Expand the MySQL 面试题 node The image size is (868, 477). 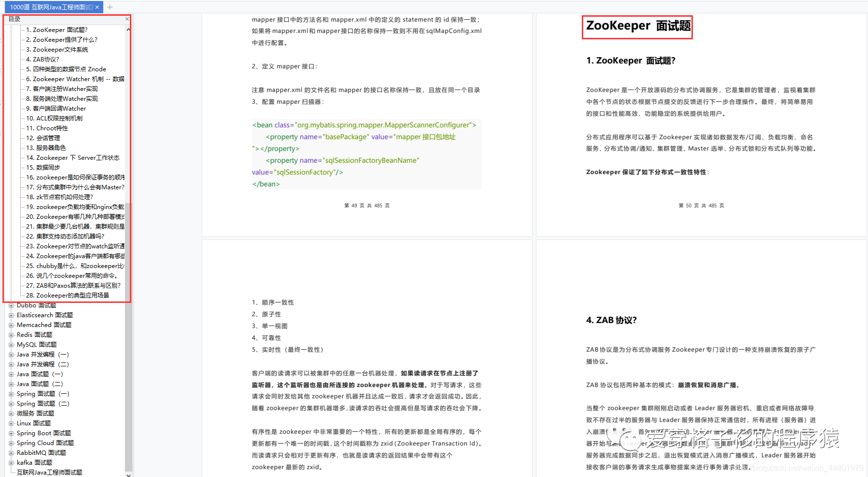12,344
